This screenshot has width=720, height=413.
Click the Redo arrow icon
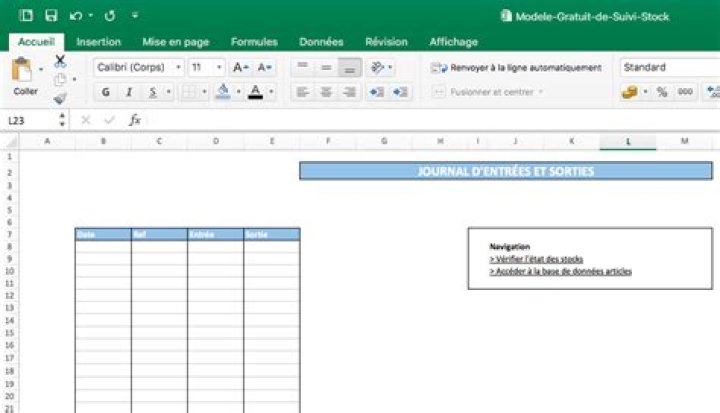[110, 16]
